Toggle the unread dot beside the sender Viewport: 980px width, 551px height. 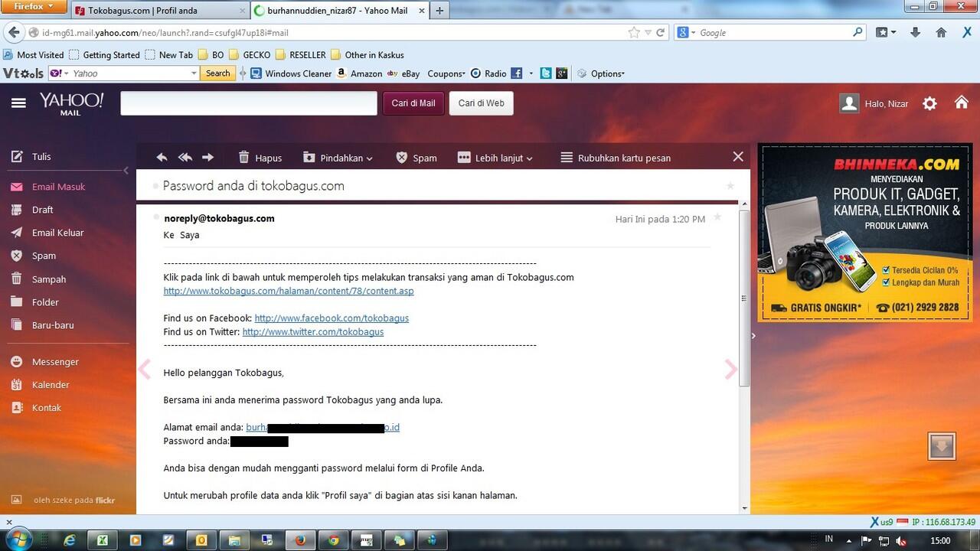pos(156,217)
